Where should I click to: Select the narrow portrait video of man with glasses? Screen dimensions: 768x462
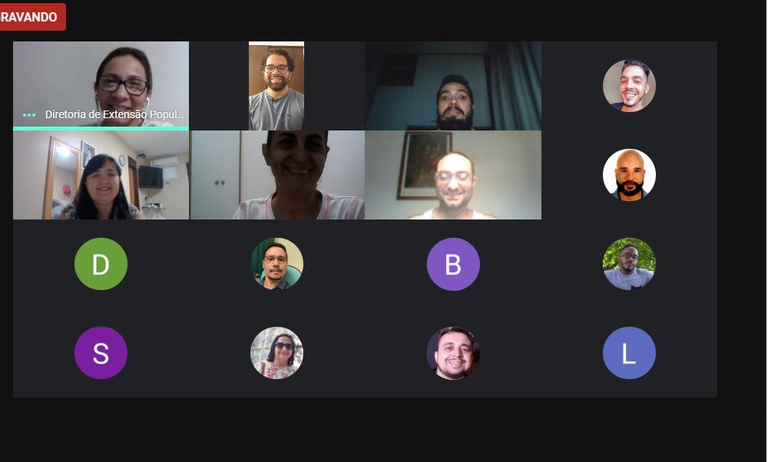click(276, 86)
